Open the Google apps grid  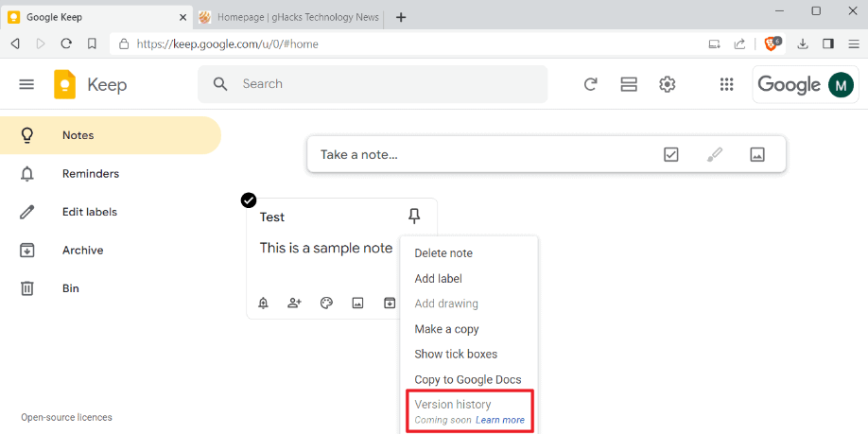tap(726, 84)
